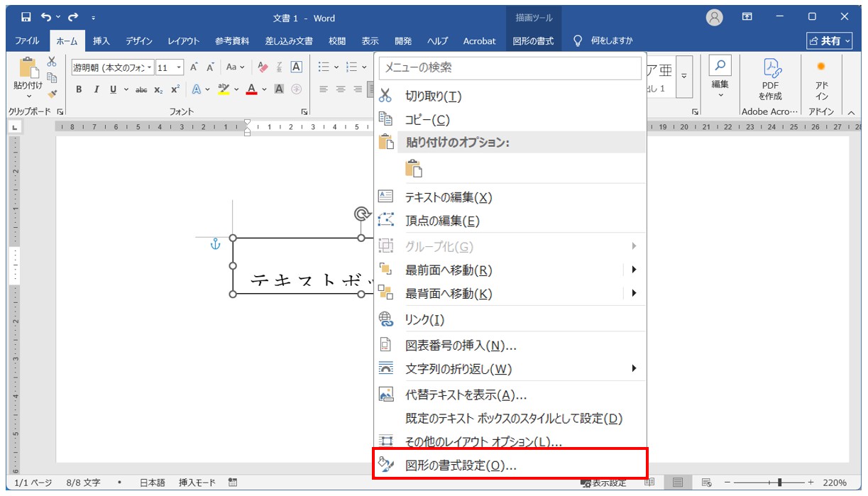Viewport: 868px width, 496px height.
Task: Click the Numbering list icon
Action: (x=351, y=67)
